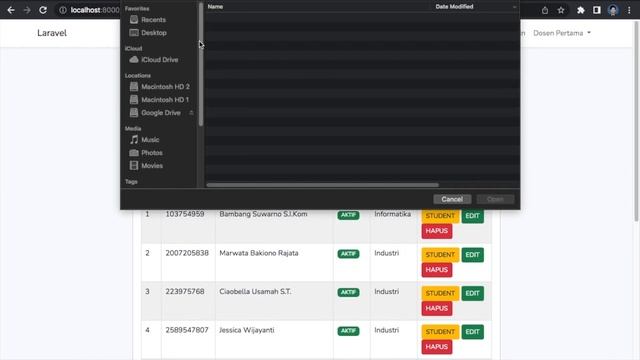
Task: Click HAPUS for Bambang Suwarno row
Action: (436, 231)
